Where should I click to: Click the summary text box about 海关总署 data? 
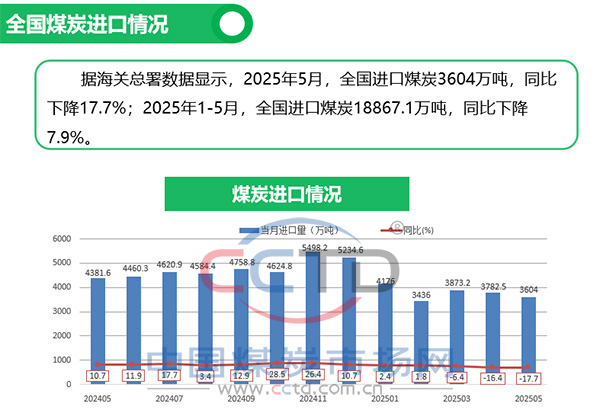[x=300, y=104]
